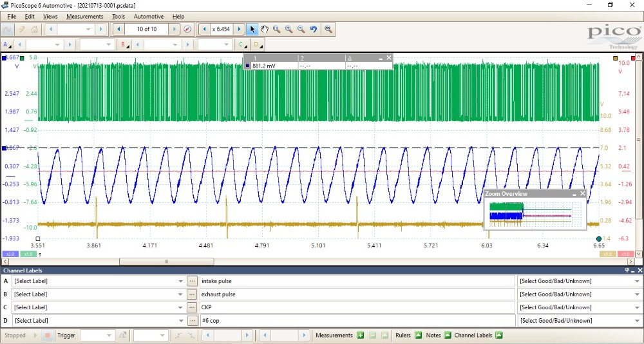The width and height of the screenshot is (644, 344).
Task: Close the Zoom Overview window
Action: coord(582,193)
